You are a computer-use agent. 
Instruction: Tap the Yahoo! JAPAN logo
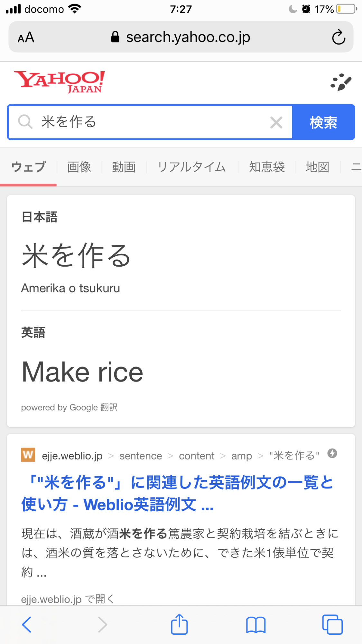[x=59, y=82]
